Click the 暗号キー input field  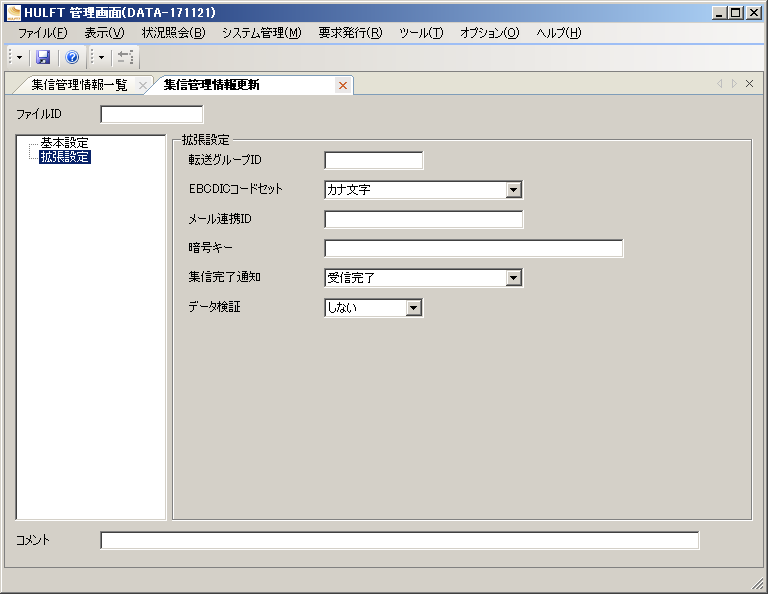click(474, 248)
